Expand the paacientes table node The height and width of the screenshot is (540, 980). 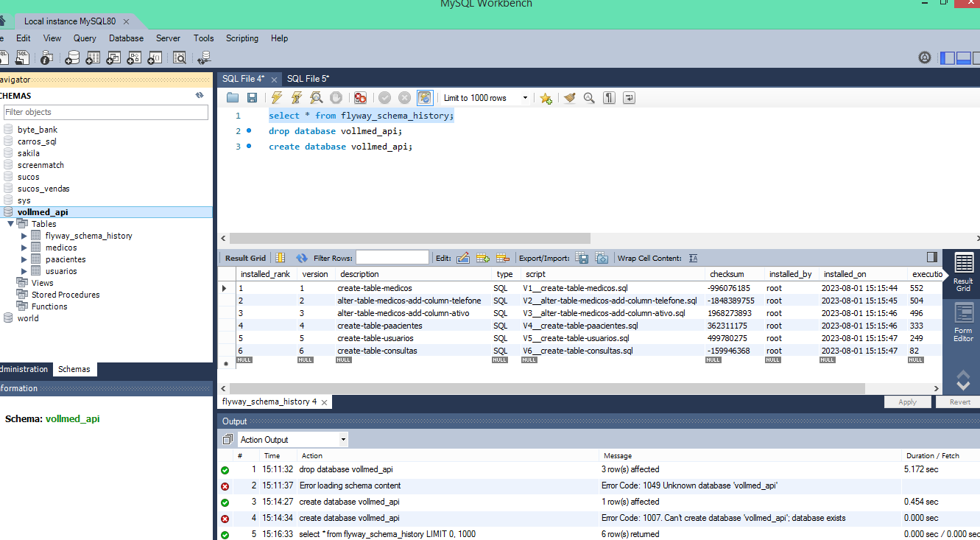[24, 259]
